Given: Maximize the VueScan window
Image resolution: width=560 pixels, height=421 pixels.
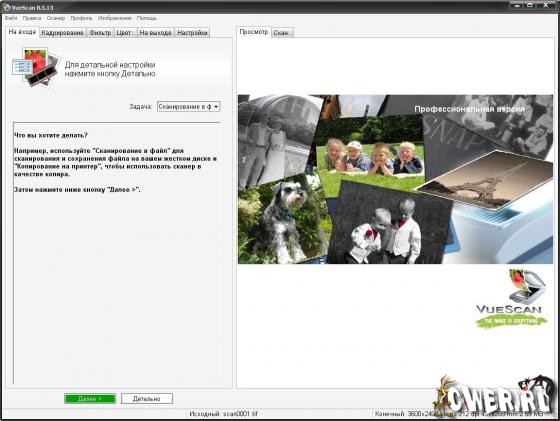Looking at the screenshot, I should [530, 5].
